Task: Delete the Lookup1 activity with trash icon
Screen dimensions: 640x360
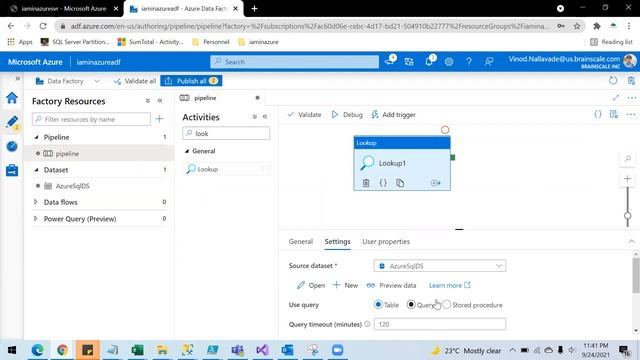Action: (x=366, y=183)
